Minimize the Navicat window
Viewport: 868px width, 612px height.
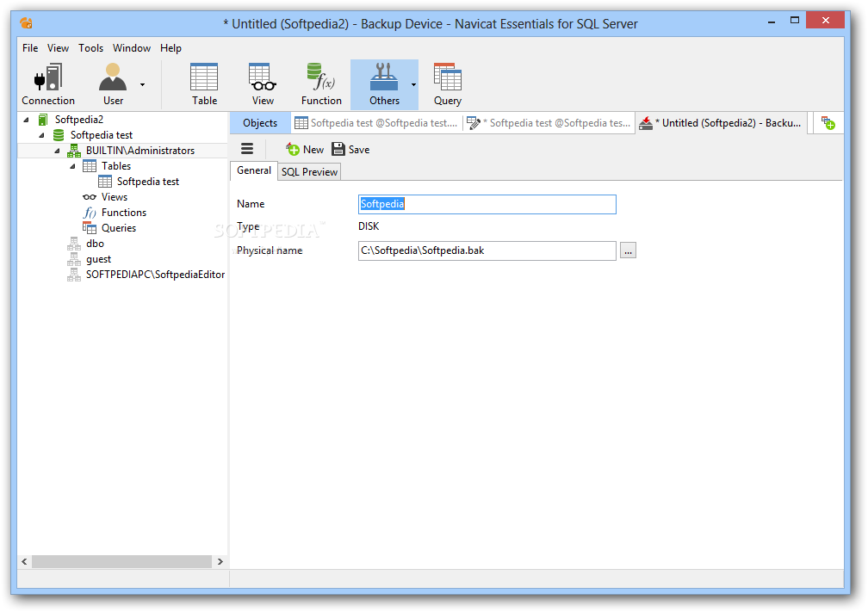772,21
